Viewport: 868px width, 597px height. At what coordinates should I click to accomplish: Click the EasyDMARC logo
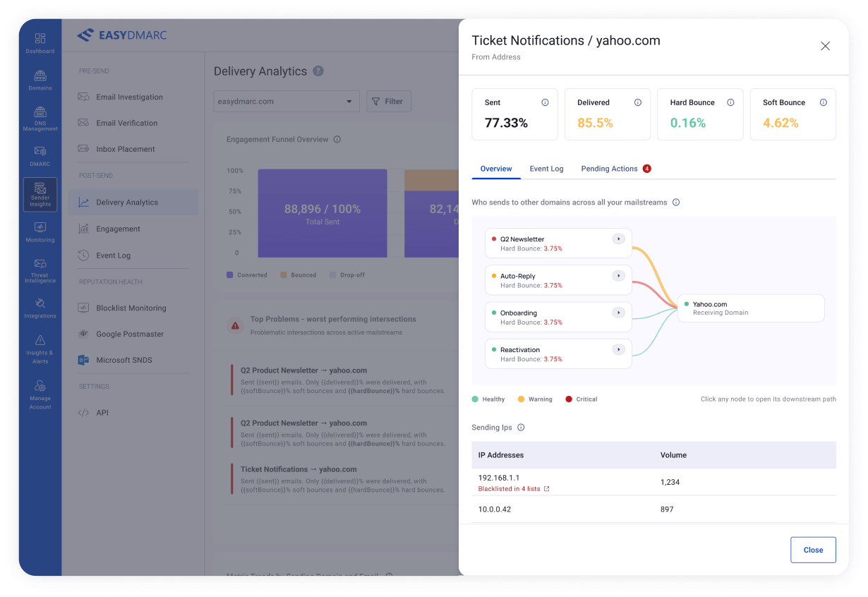(122, 35)
